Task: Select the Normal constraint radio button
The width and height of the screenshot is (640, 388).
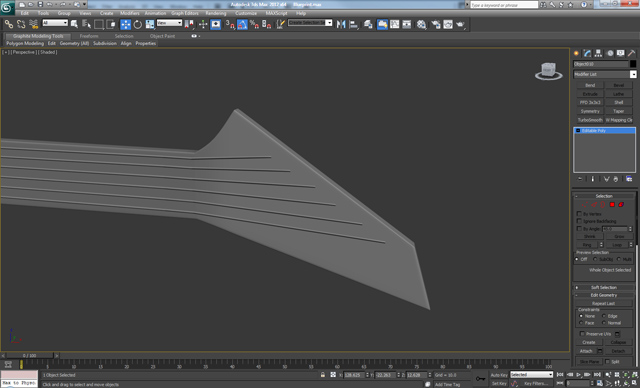Action: [x=604, y=323]
